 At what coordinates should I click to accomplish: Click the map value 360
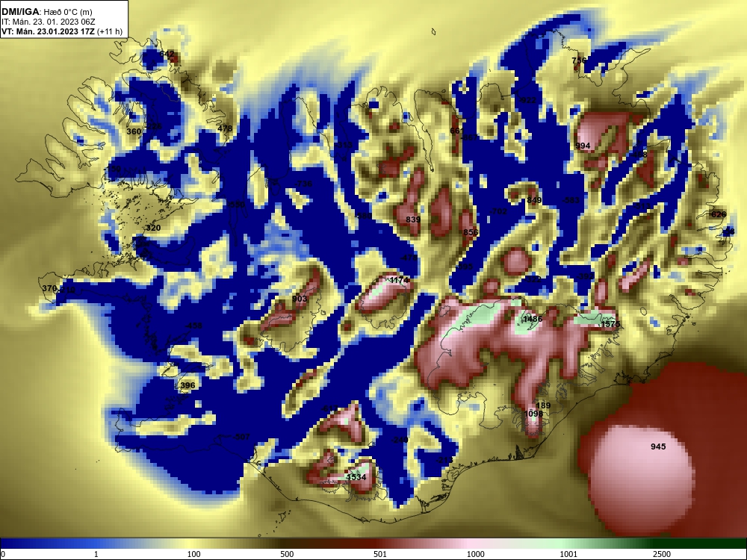pos(134,131)
